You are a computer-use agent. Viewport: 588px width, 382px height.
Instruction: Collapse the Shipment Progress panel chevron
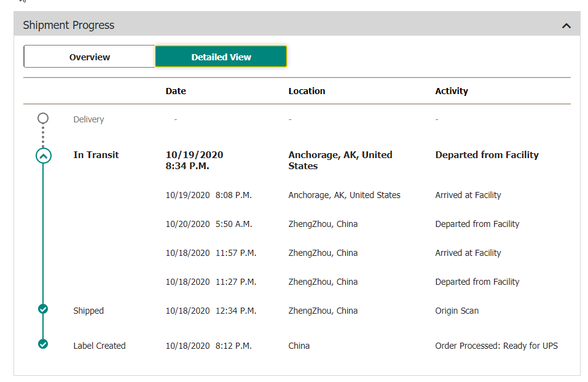click(566, 26)
